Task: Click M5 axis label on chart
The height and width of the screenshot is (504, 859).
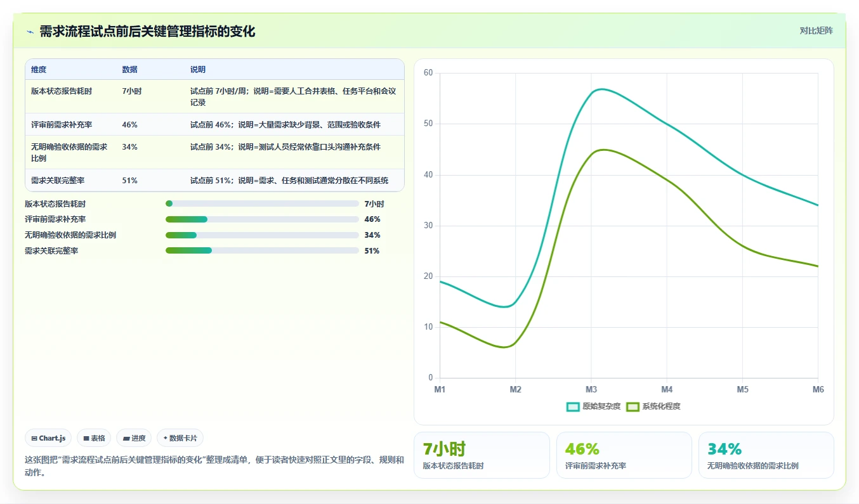Action: point(742,389)
